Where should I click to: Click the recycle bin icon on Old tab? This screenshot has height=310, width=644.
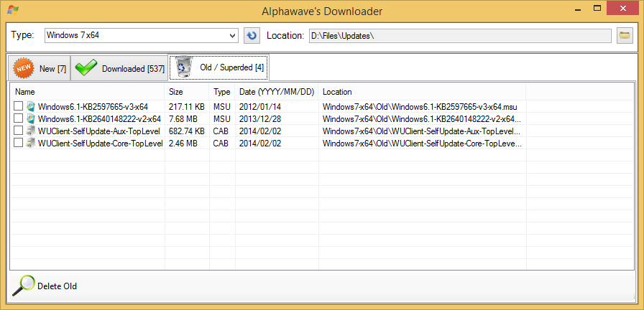click(x=184, y=67)
